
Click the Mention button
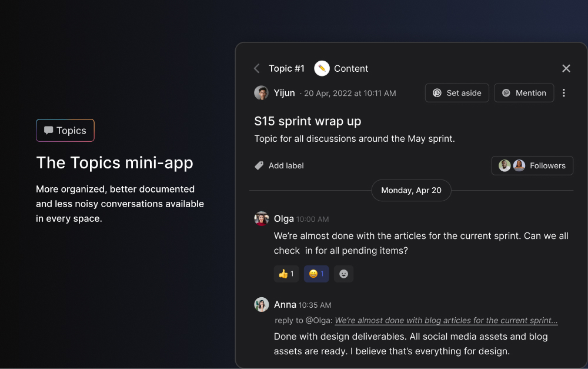point(524,92)
